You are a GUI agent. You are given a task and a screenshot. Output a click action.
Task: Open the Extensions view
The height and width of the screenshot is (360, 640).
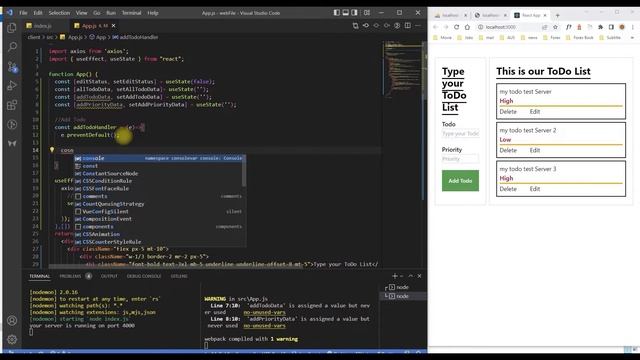(x=12, y=105)
